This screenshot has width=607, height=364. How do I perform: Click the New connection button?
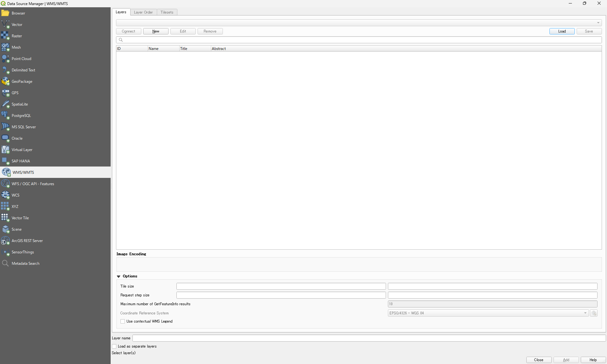(156, 31)
